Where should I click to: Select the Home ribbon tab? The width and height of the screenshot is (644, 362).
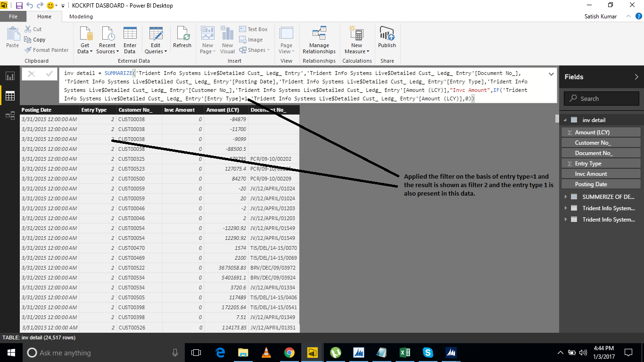44,16
